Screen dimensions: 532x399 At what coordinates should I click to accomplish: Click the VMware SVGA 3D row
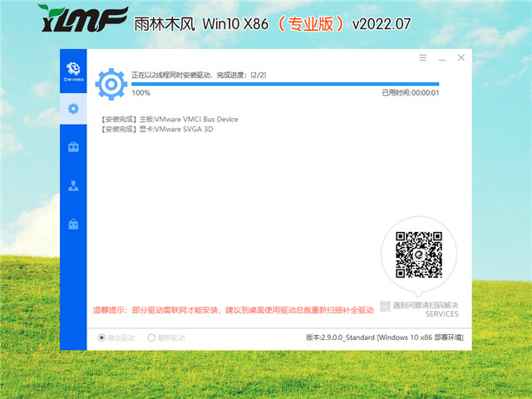(157, 129)
